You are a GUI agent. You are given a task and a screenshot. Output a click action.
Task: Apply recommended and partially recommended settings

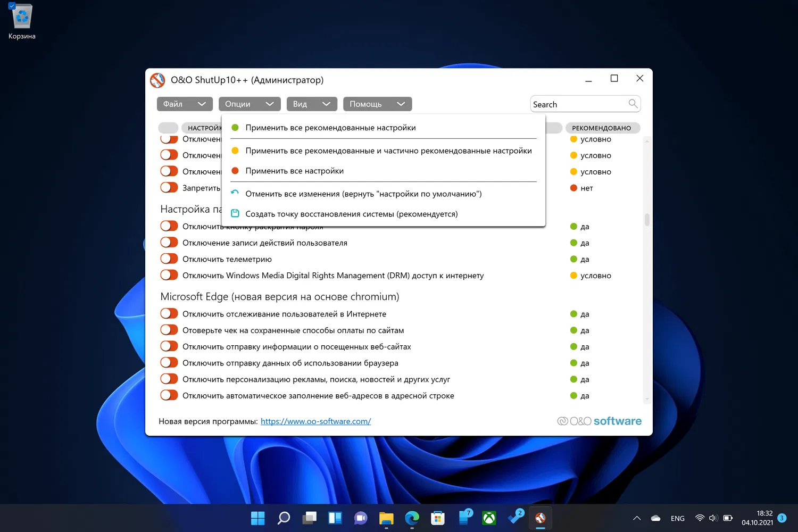[383, 151]
